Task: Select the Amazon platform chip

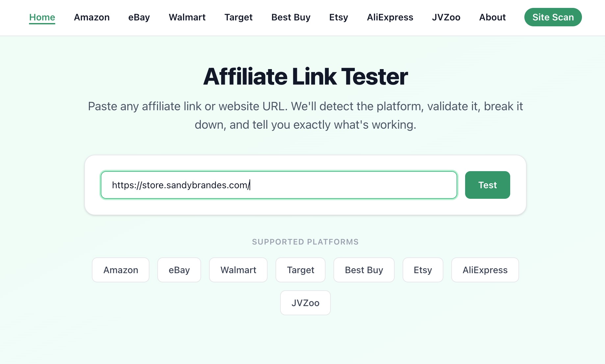Action: pos(120,270)
